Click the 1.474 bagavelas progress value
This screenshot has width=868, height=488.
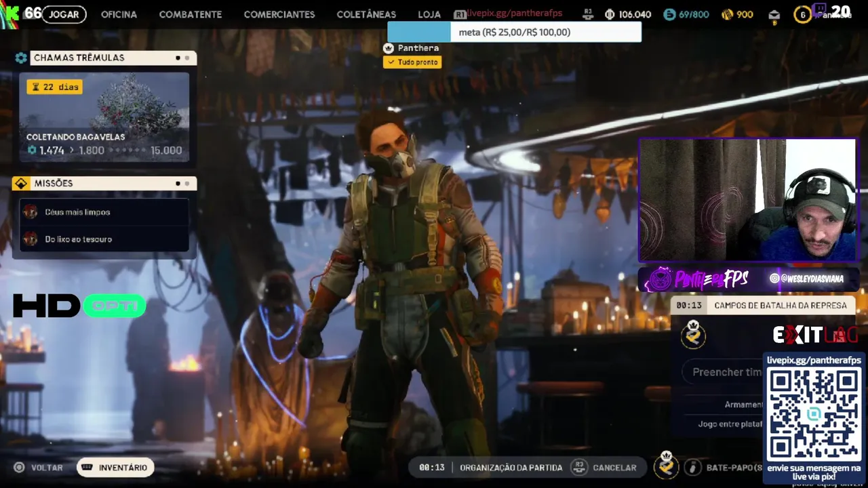[52, 150]
